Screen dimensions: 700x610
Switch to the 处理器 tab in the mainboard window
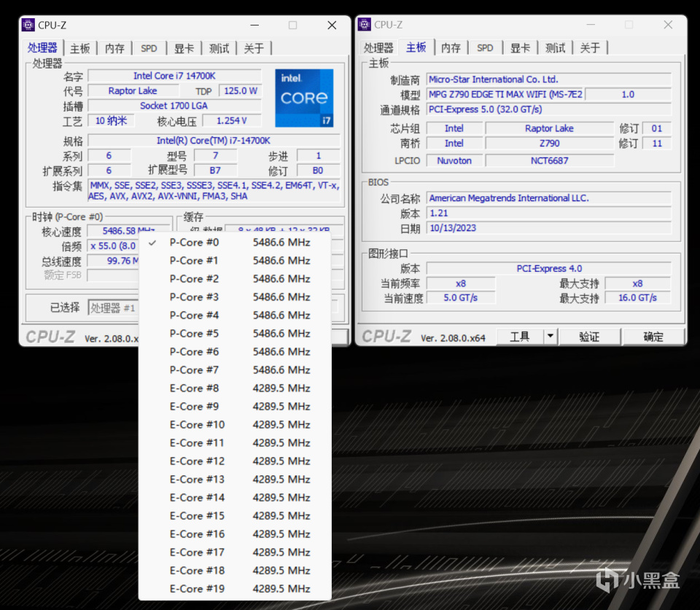click(x=378, y=47)
